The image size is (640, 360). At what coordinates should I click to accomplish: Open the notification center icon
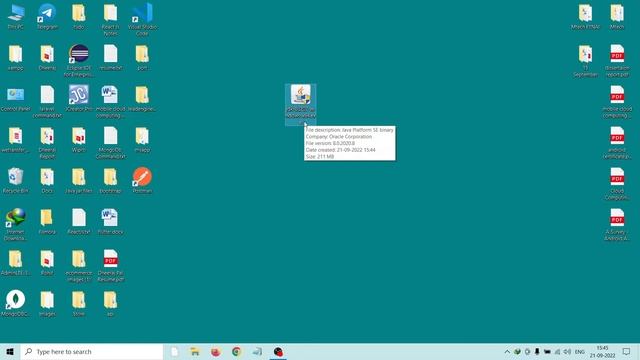tap(627, 351)
